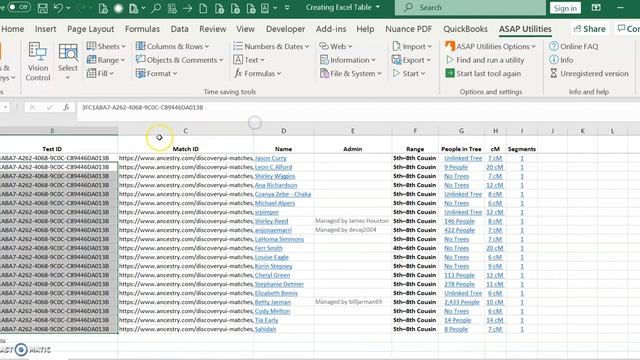Select column C header

point(185,131)
